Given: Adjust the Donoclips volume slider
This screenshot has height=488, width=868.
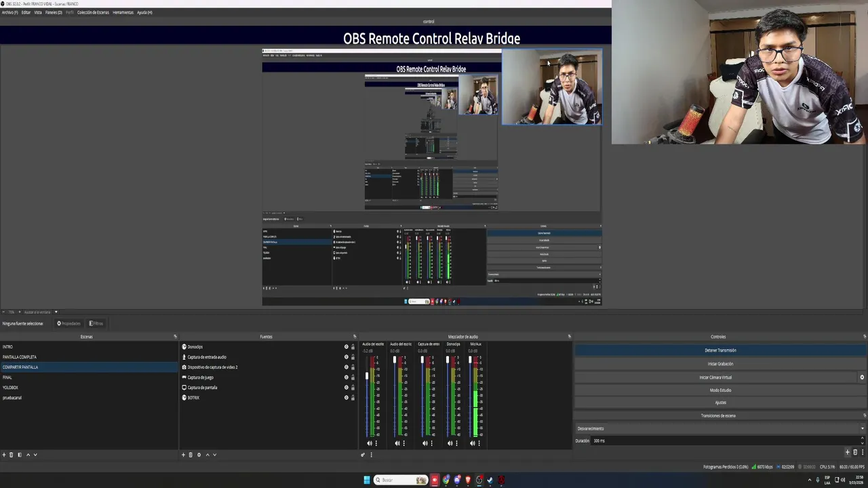Looking at the screenshot, I should coord(448,360).
